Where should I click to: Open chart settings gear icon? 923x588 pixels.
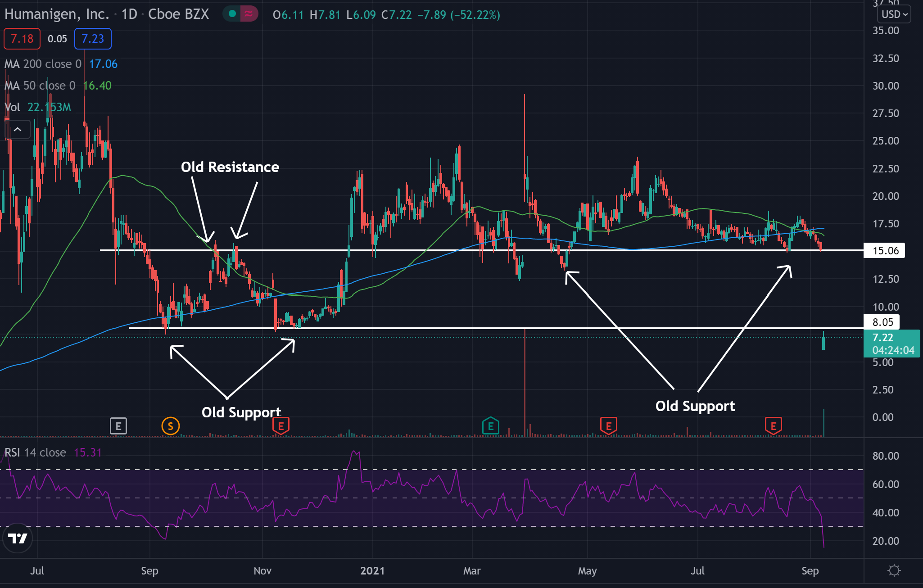point(894,571)
